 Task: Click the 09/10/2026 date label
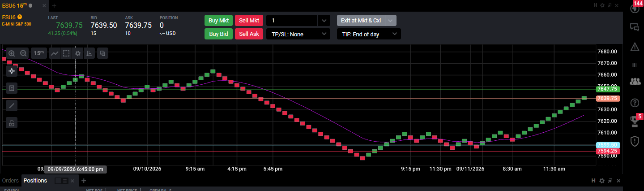point(147,169)
